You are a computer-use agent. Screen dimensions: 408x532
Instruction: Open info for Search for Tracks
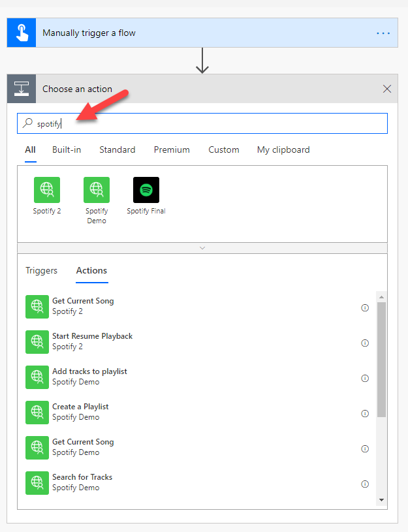pos(365,484)
